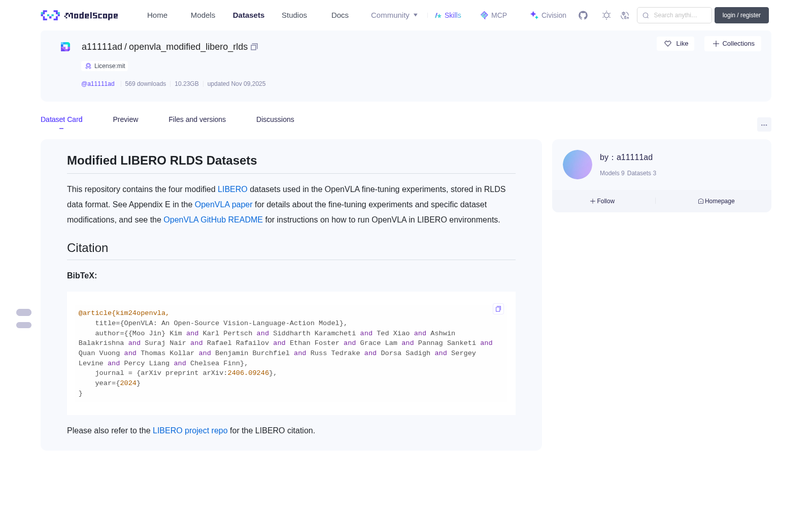Click the a11111ad profile avatar
Viewport: 812px width, 508px height.
(x=578, y=165)
